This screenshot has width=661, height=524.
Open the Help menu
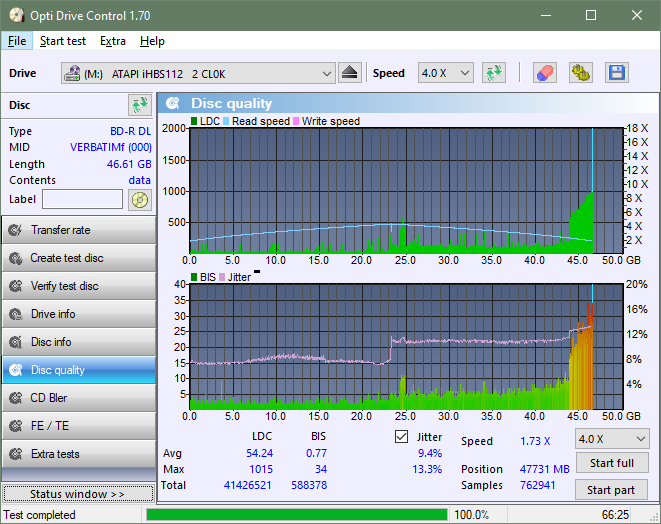152,41
